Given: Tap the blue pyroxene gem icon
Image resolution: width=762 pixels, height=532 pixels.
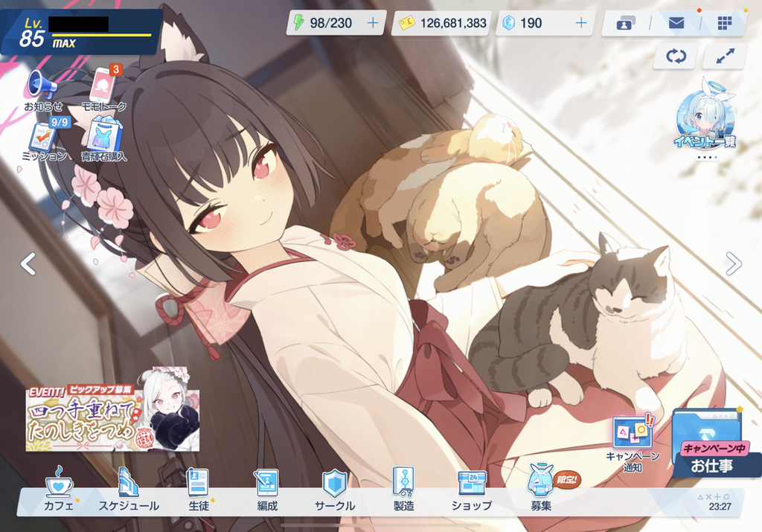Looking at the screenshot, I should click(509, 23).
